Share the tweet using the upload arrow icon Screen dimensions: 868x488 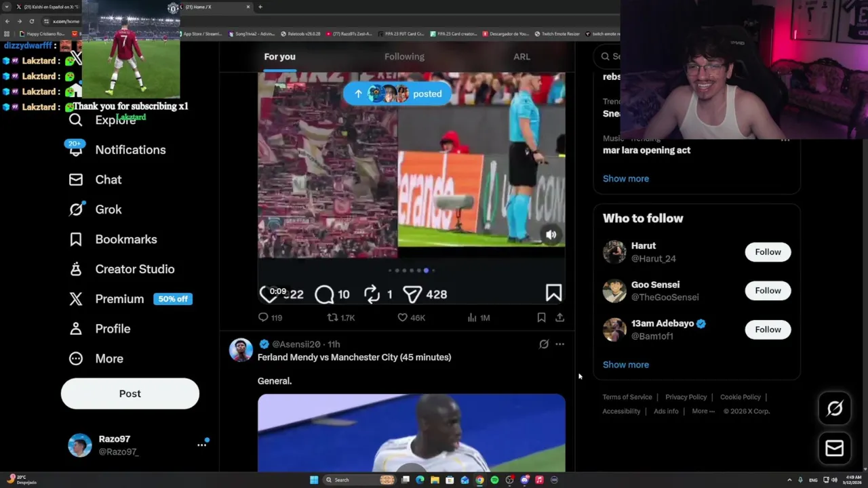point(559,317)
